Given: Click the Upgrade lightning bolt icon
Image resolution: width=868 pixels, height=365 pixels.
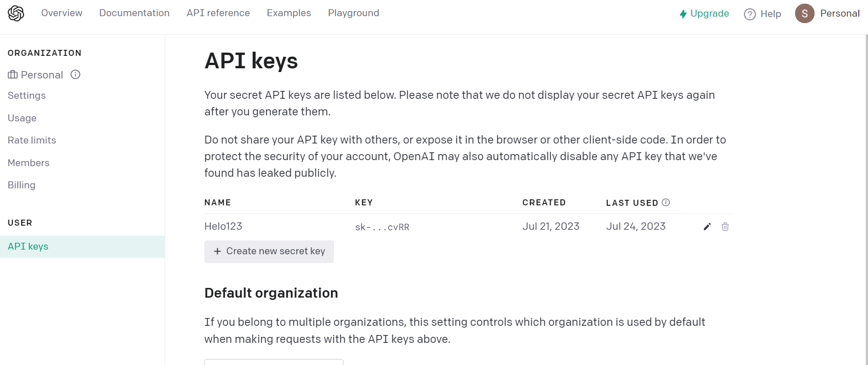Looking at the screenshot, I should 683,14.
